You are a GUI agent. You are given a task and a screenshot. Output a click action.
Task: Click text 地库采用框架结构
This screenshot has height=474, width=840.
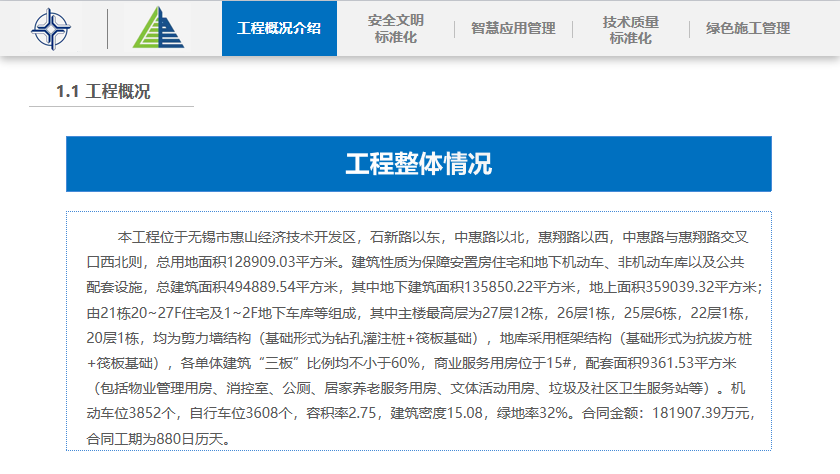(556, 338)
